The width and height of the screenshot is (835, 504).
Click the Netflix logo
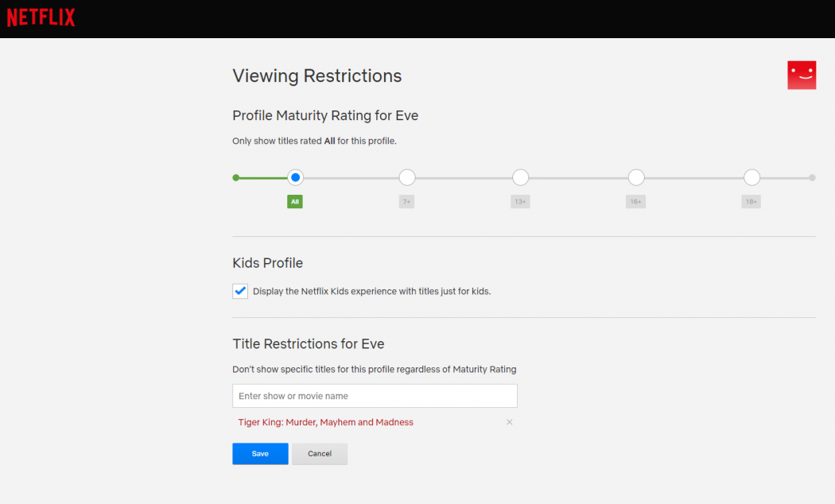(x=41, y=17)
